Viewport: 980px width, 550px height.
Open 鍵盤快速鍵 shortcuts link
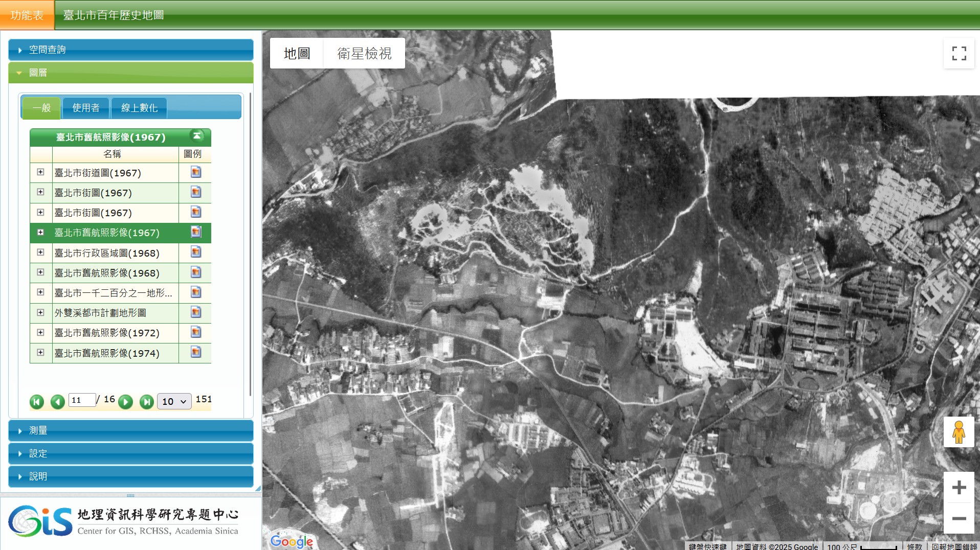point(707,546)
